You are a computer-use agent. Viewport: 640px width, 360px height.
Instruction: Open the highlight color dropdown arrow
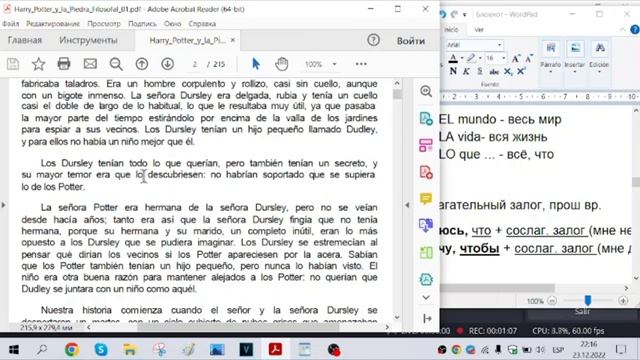480,58
